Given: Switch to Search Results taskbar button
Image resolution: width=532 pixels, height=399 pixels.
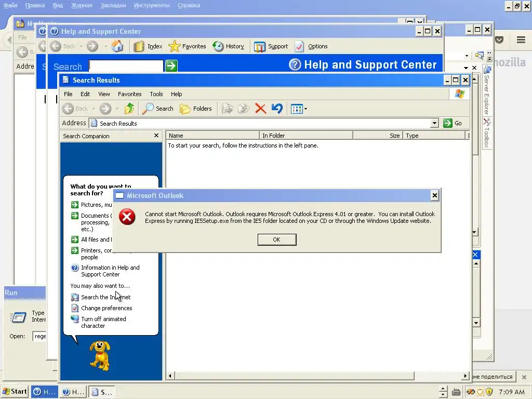Looking at the screenshot, I should tap(101, 392).
